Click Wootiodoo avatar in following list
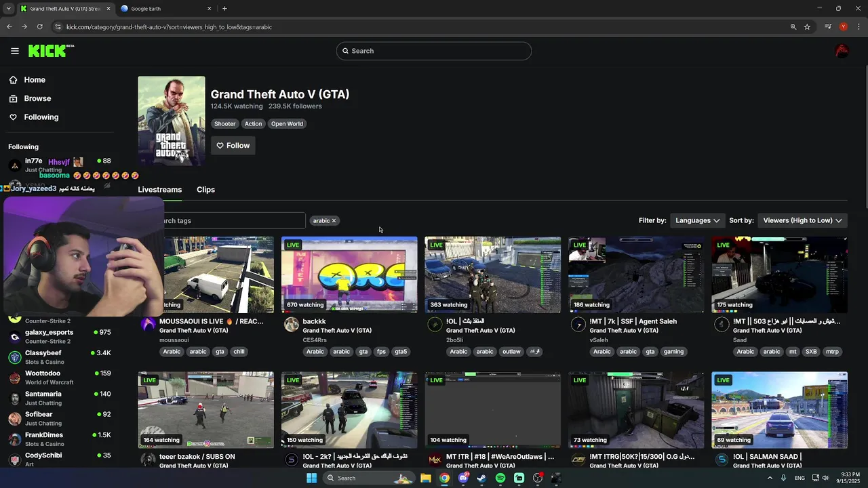Image resolution: width=868 pixels, height=488 pixels. point(14,378)
